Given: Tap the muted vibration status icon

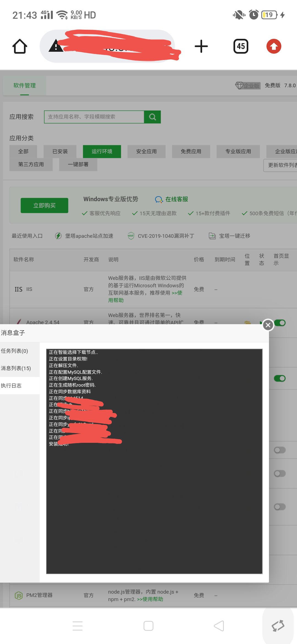Looking at the screenshot, I should [x=239, y=15].
